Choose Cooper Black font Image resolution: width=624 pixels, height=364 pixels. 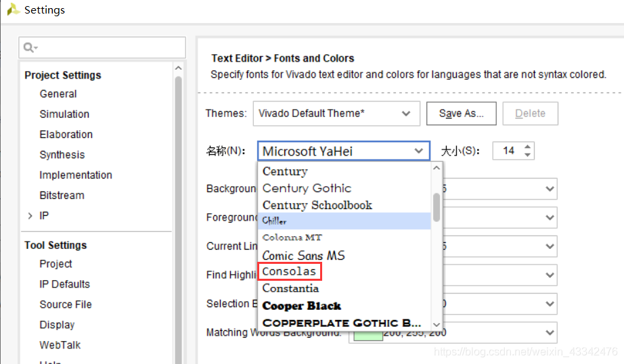point(344,306)
